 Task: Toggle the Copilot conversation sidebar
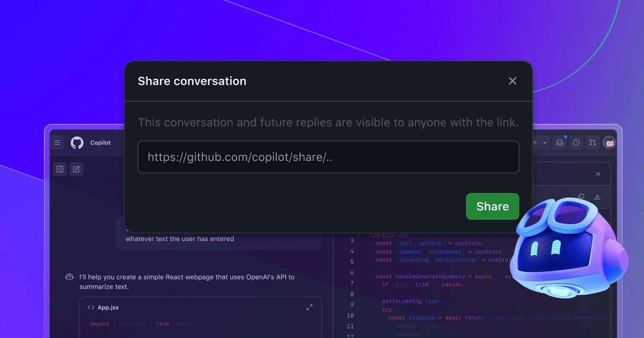(x=60, y=168)
